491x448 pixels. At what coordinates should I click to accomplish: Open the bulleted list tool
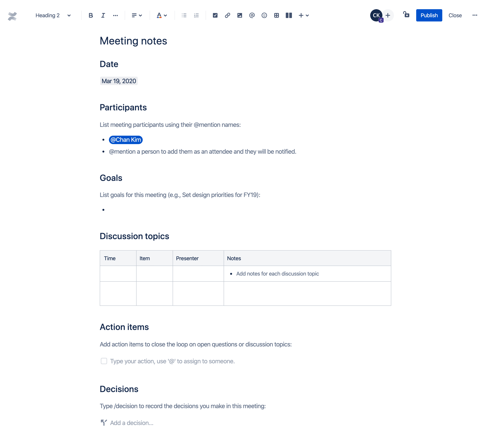(x=184, y=15)
